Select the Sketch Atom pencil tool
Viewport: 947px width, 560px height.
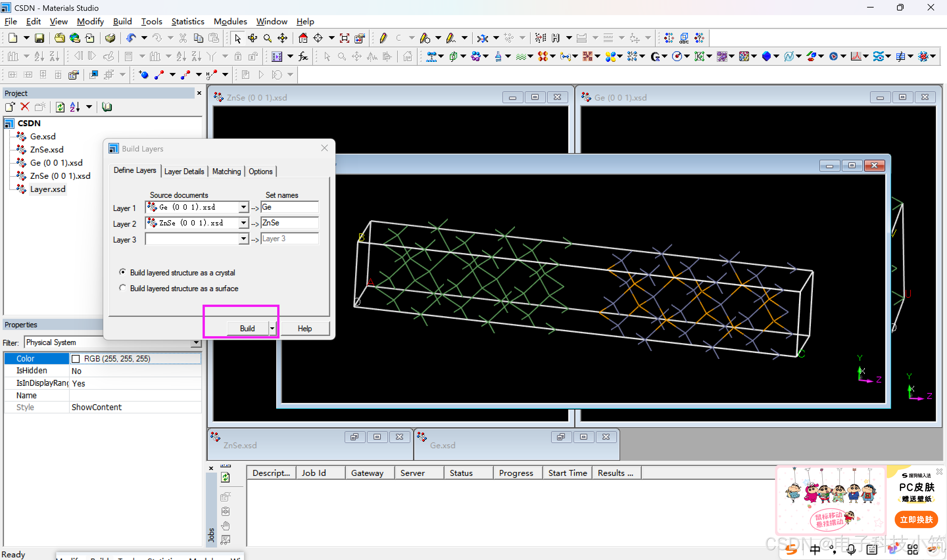(383, 38)
